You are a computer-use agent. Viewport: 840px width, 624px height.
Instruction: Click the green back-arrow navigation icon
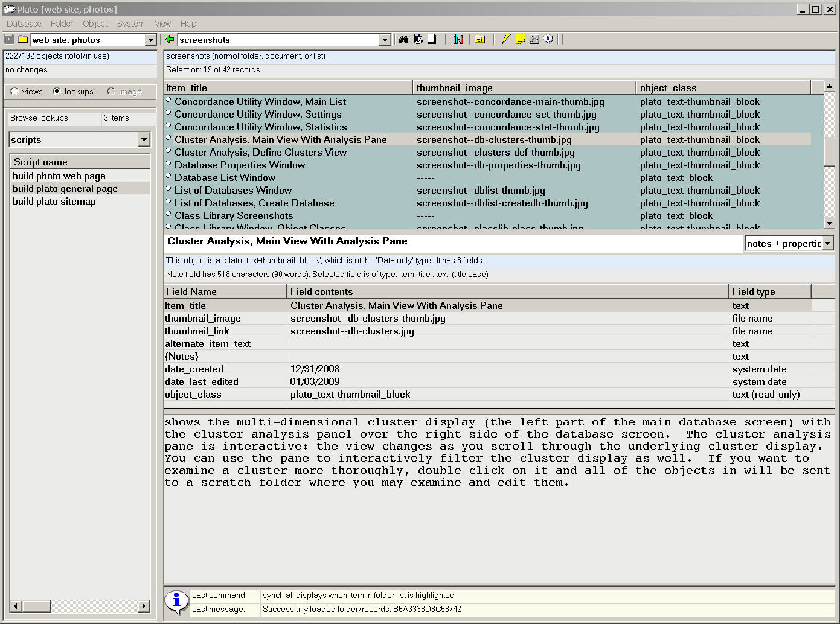[168, 39]
